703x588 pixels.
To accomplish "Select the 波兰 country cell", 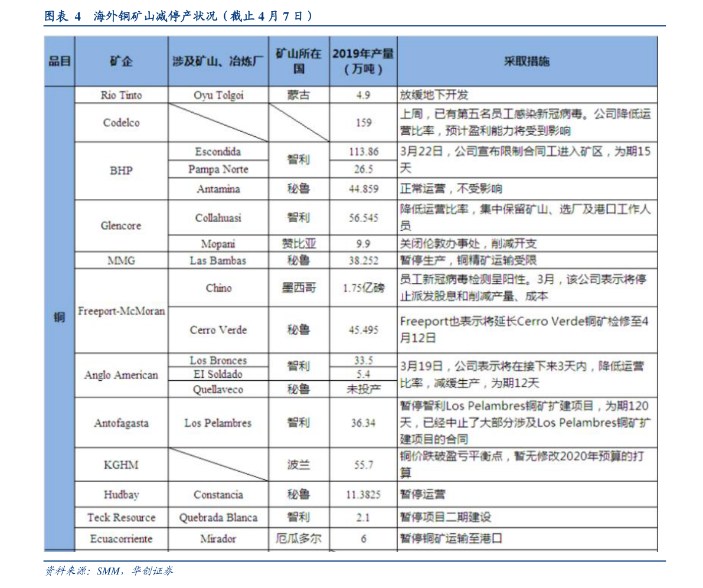I will [x=299, y=465].
